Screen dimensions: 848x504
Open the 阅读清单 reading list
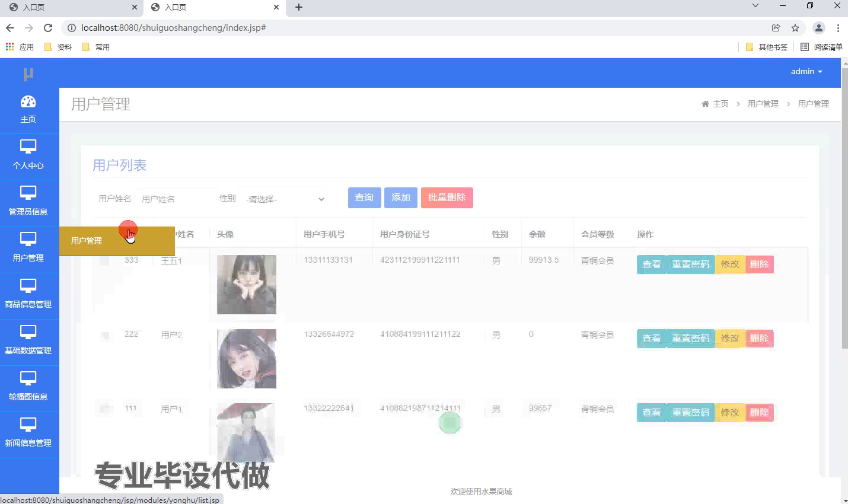(821, 47)
